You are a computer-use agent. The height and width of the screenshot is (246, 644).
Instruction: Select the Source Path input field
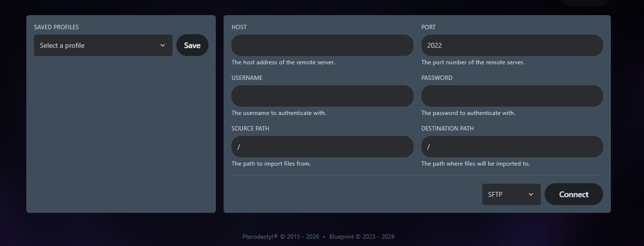(x=322, y=147)
